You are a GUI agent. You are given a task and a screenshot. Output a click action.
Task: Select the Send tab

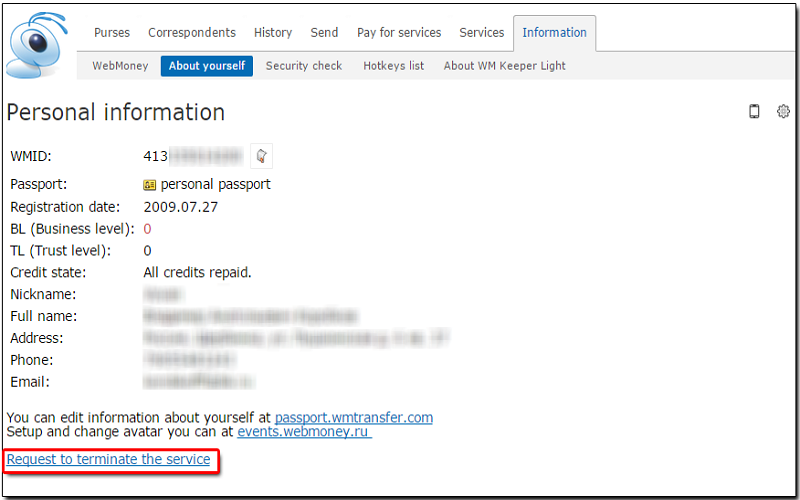click(x=324, y=33)
